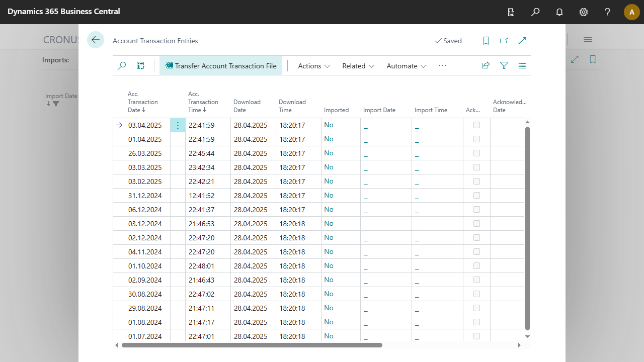The image size is (644, 362).
Task: Open row menu for 03.04.2025 entry
Action: pos(178,125)
